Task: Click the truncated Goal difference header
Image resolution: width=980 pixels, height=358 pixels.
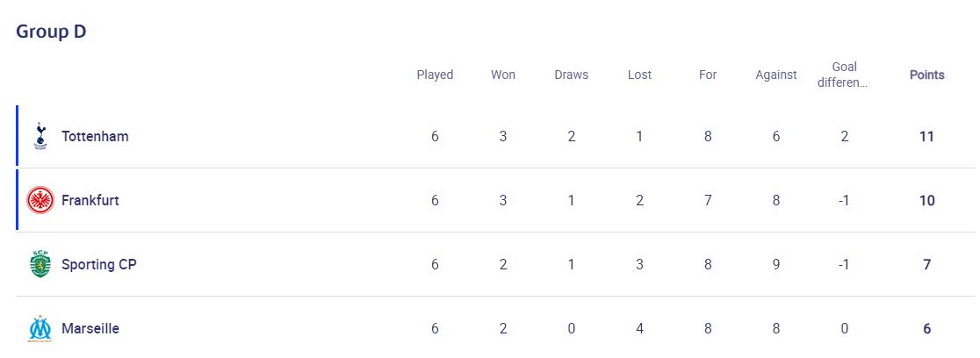Action: (x=845, y=75)
